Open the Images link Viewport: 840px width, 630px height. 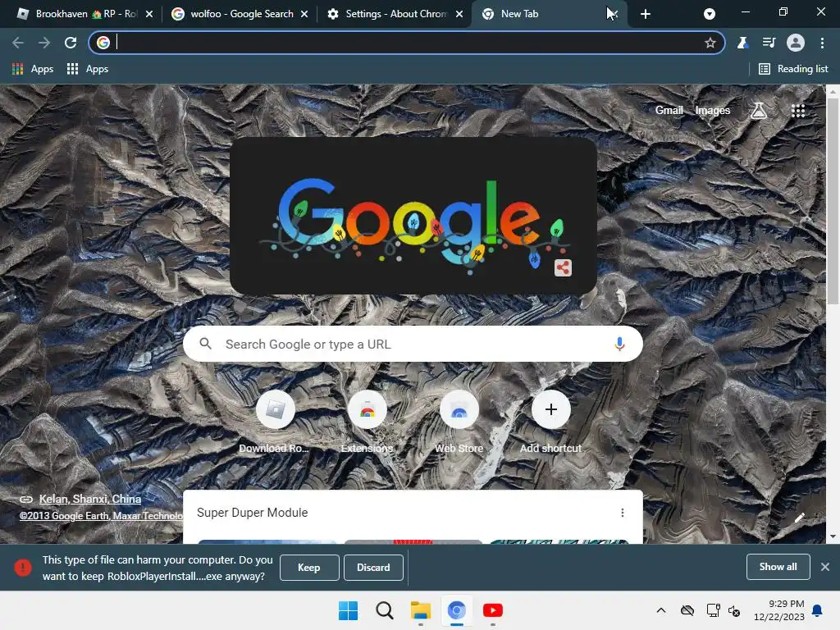[x=713, y=111]
